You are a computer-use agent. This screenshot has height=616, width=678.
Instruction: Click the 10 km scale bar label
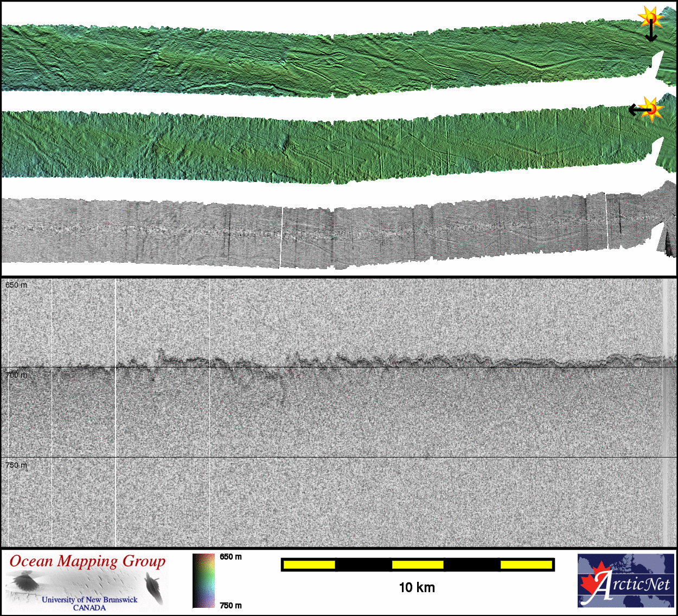[417, 587]
